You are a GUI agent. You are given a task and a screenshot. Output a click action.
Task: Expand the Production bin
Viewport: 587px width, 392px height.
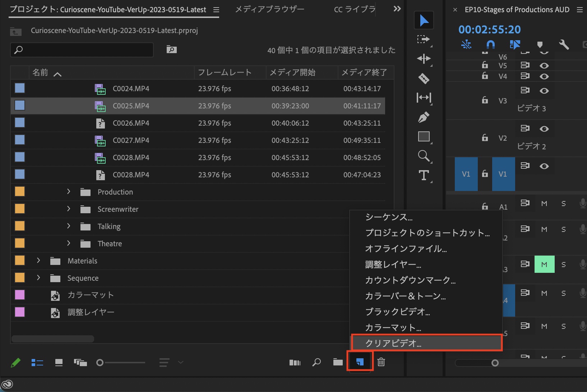69,192
